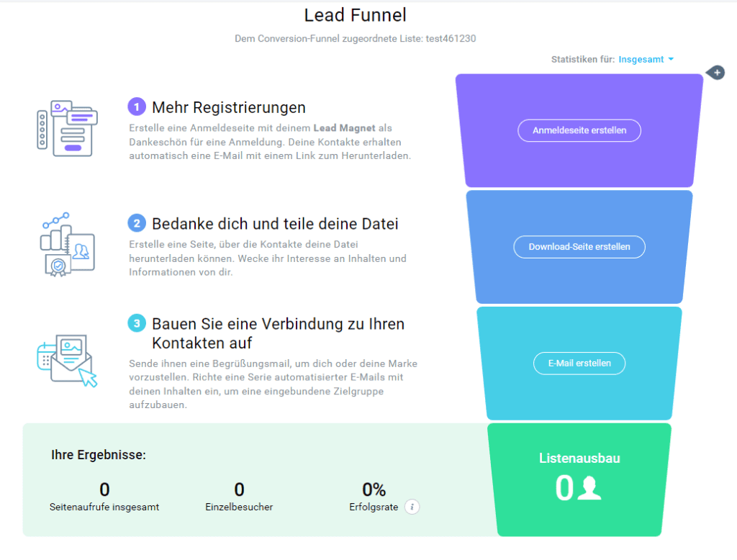Click the plus tag icon beside the funnel
737x560 pixels.
pyautogui.click(x=716, y=73)
